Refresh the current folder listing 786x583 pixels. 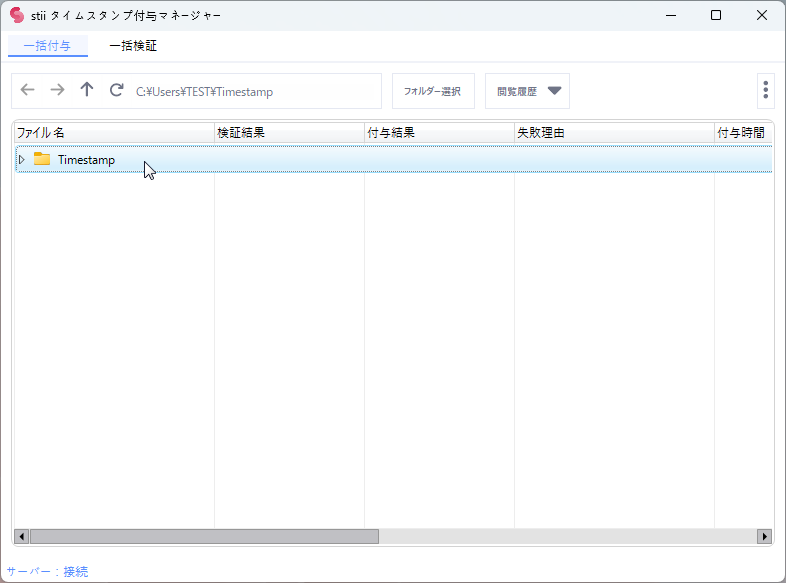click(117, 90)
